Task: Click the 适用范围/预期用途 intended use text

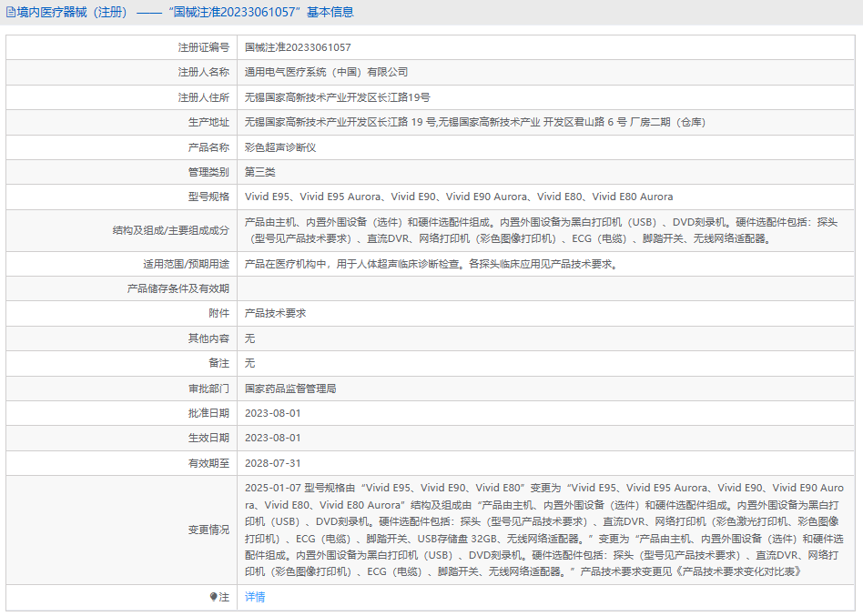Action: click(x=431, y=264)
